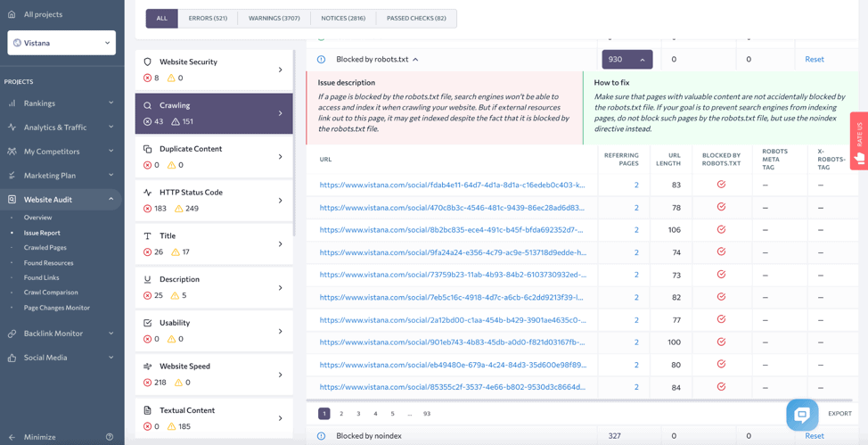Open the Found Resources submenu item
The height and width of the screenshot is (445, 868).
pos(48,263)
